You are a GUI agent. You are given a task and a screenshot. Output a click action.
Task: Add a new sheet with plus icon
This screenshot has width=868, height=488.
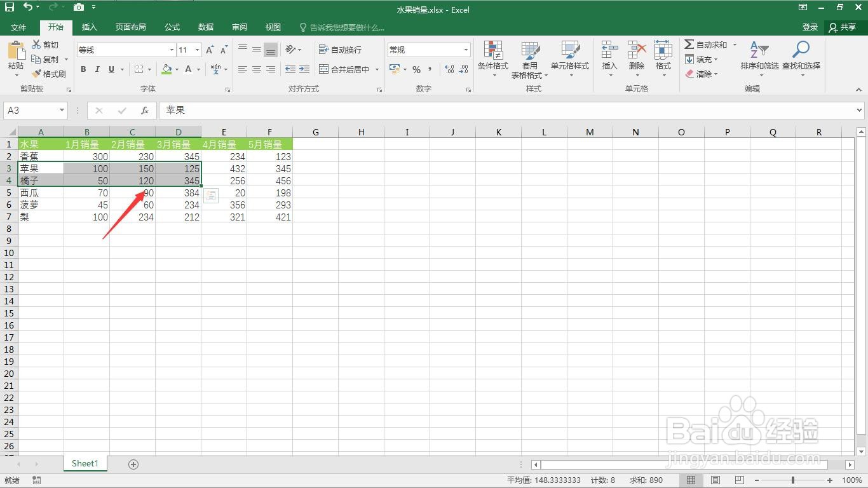[x=133, y=464]
